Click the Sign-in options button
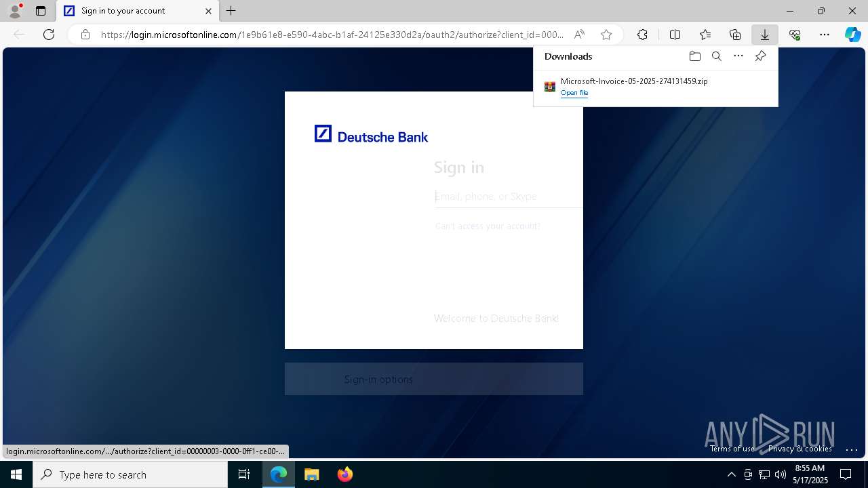868x488 pixels. tap(434, 379)
